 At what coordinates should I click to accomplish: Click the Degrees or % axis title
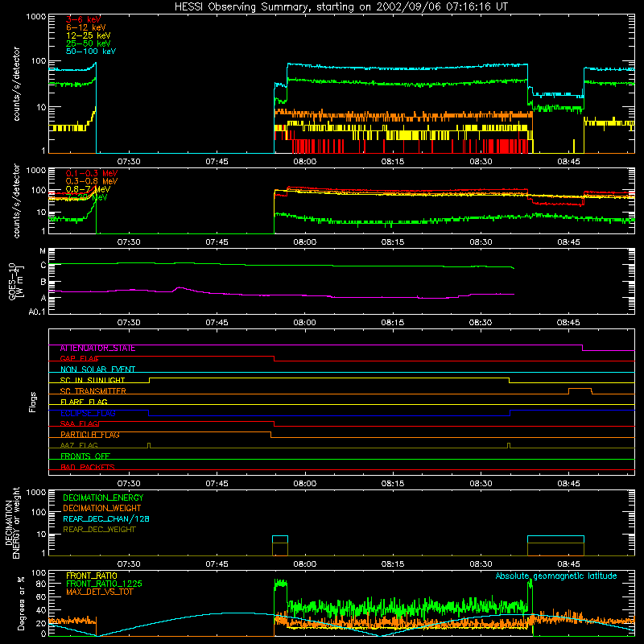click(21, 603)
